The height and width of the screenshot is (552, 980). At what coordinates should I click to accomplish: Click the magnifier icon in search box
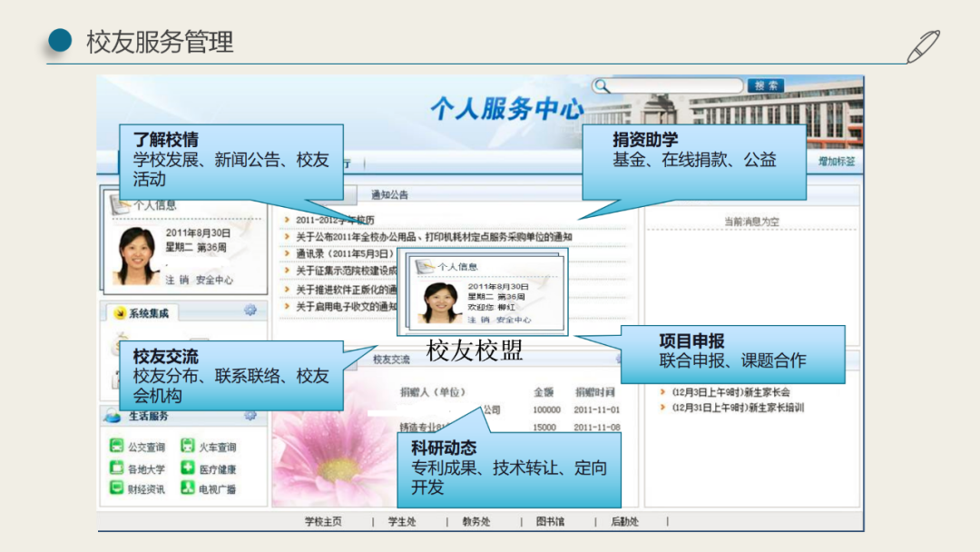click(602, 85)
